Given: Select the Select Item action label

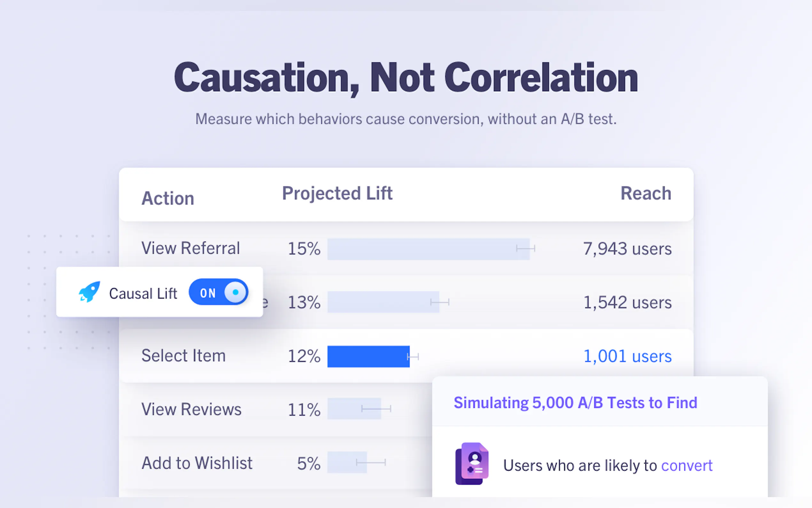Looking at the screenshot, I should click(183, 356).
